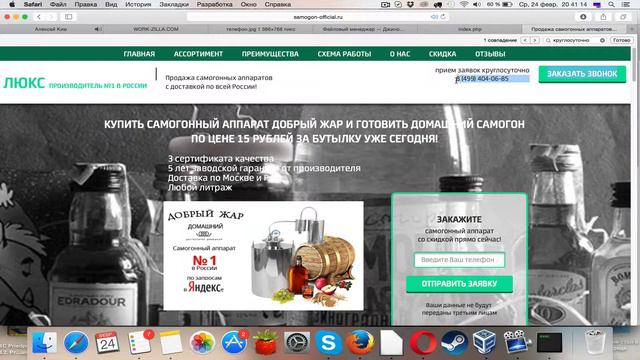Open Calendar showing 24 in dock
Viewport: 640px width, 360px height.
[x=107, y=342]
